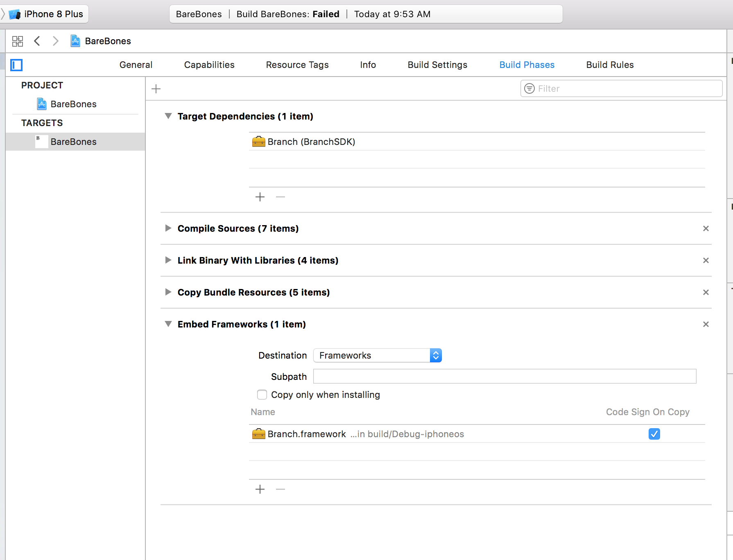Click the filter icon in the search field

[529, 88]
